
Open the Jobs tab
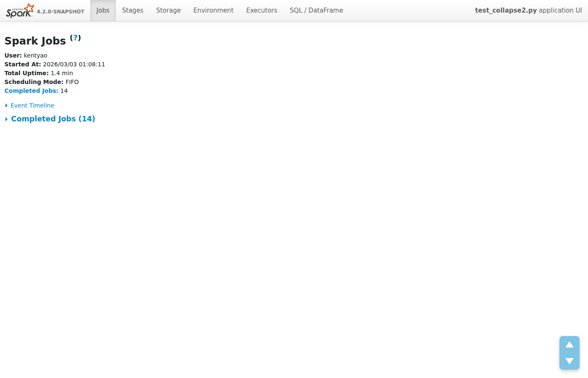pyautogui.click(x=103, y=10)
